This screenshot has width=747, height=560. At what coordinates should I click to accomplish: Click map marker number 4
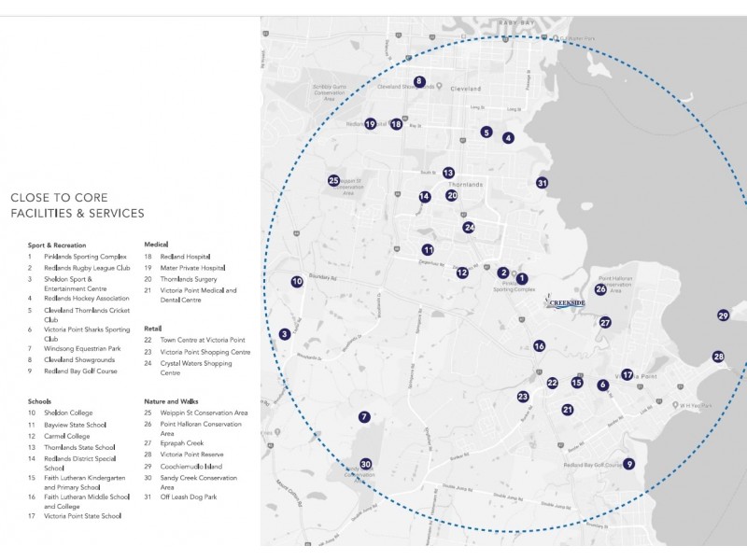coord(508,138)
